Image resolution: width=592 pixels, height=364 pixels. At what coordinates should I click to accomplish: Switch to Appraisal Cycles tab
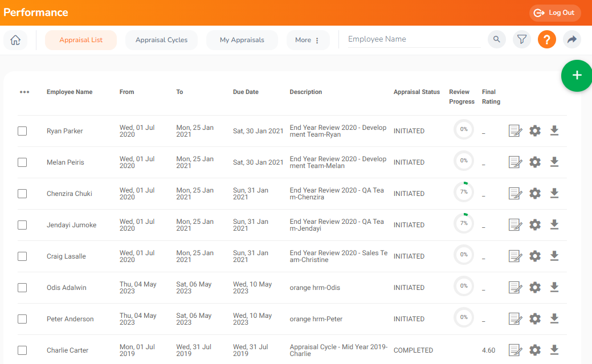click(162, 40)
